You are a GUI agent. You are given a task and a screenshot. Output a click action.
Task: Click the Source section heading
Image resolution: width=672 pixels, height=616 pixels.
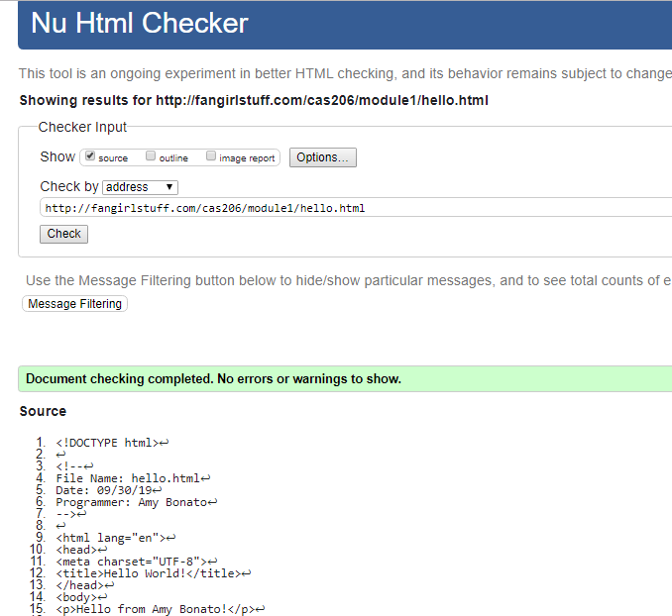[43, 411]
